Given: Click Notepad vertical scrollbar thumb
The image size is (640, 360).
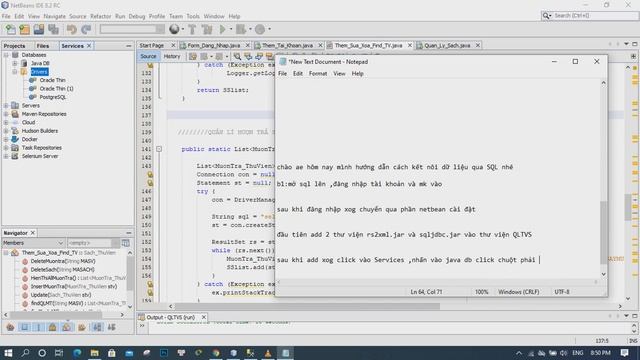Looking at the screenshot, I should (x=603, y=233).
